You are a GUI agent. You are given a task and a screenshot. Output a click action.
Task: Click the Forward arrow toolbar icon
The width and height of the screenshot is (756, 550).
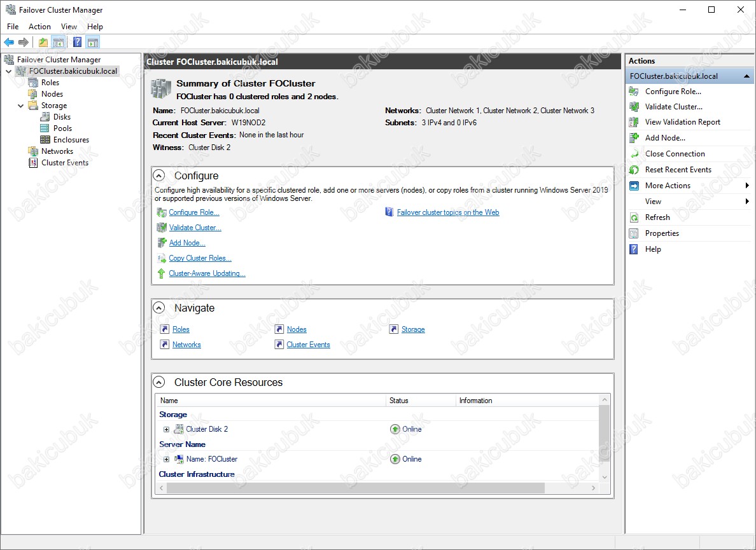[x=23, y=43]
